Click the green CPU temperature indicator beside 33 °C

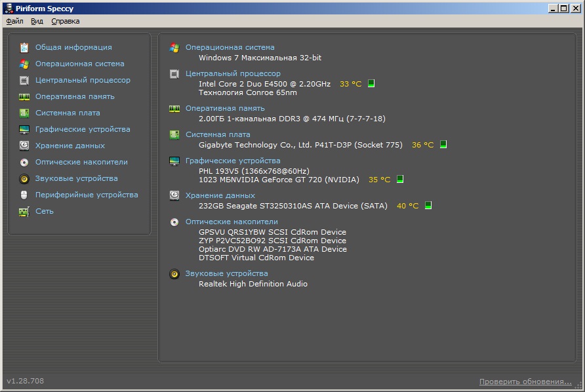click(371, 83)
